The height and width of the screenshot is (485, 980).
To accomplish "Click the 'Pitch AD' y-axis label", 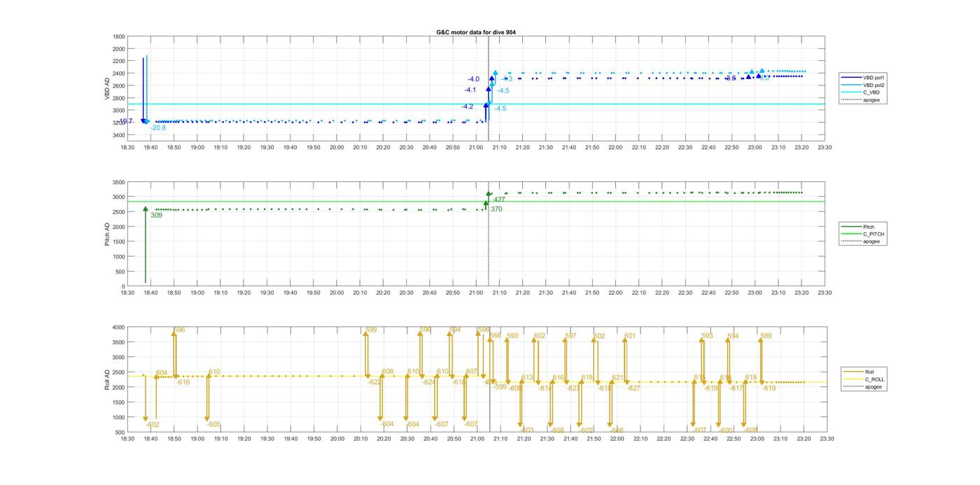I will [x=108, y=234].
